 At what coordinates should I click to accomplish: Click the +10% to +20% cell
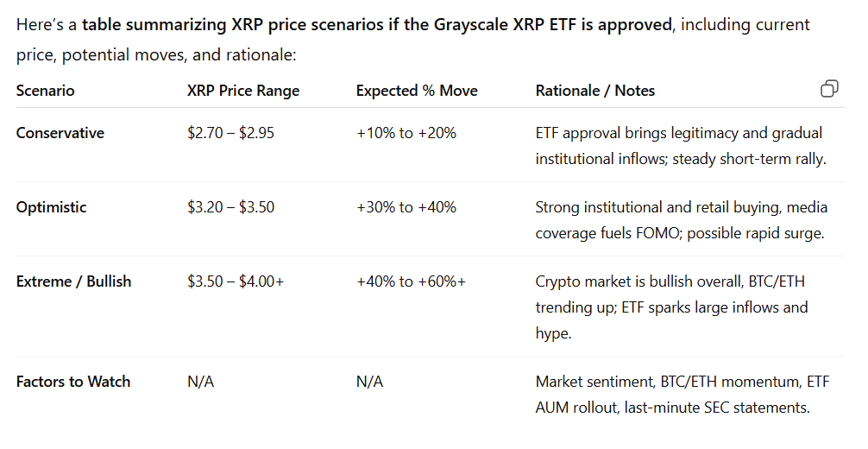tap(406, 133)
